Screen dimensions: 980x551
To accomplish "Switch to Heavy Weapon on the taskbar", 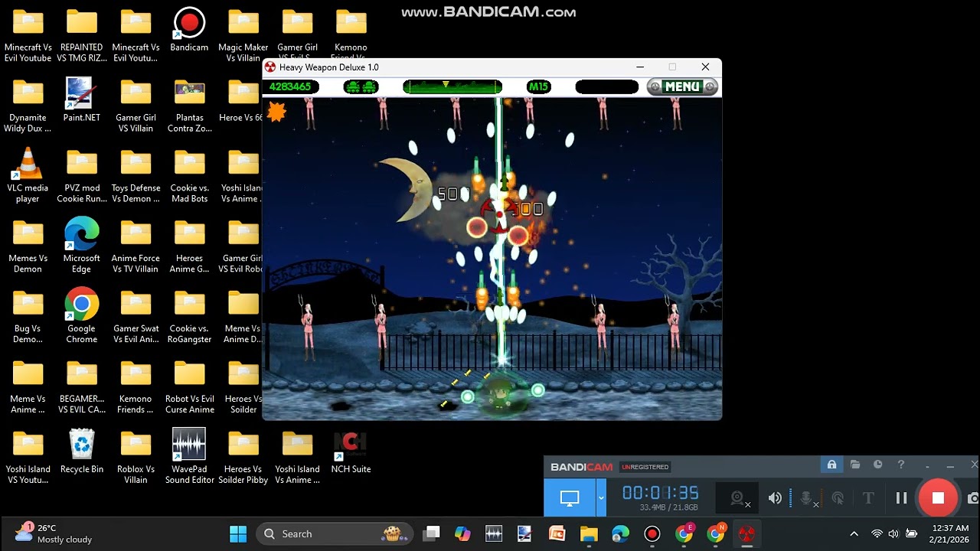I will click(x=747, y=533).
